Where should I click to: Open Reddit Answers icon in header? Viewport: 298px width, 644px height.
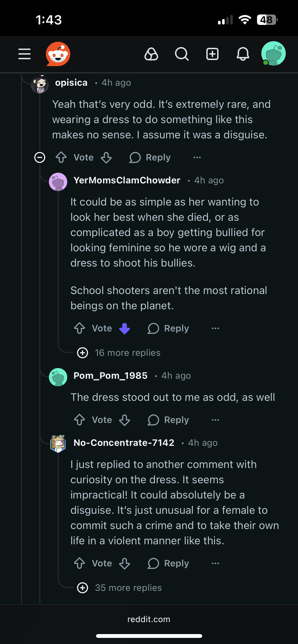click(151, 54)
